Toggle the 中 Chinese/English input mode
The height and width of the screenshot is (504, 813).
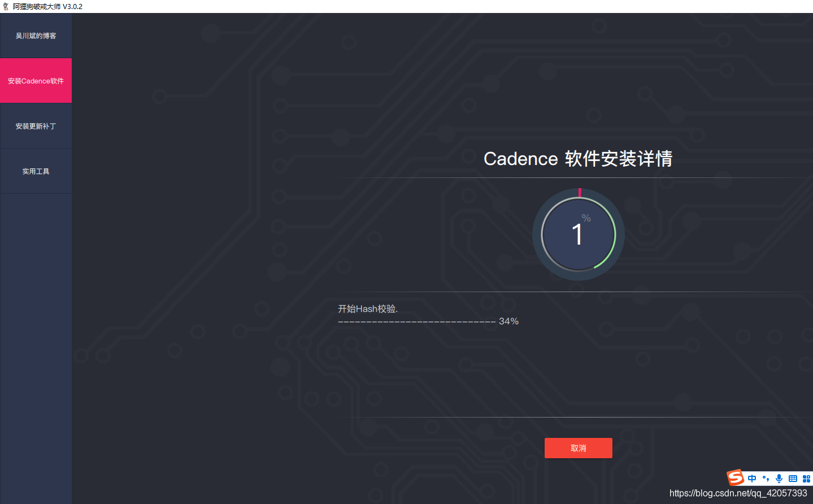click(x=752, y=479)
